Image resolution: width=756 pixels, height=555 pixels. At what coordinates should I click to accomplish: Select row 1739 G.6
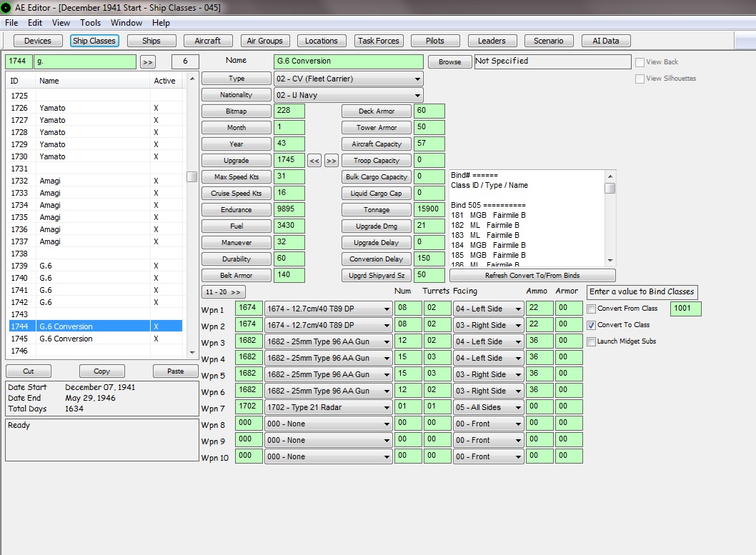pos(96,266)
